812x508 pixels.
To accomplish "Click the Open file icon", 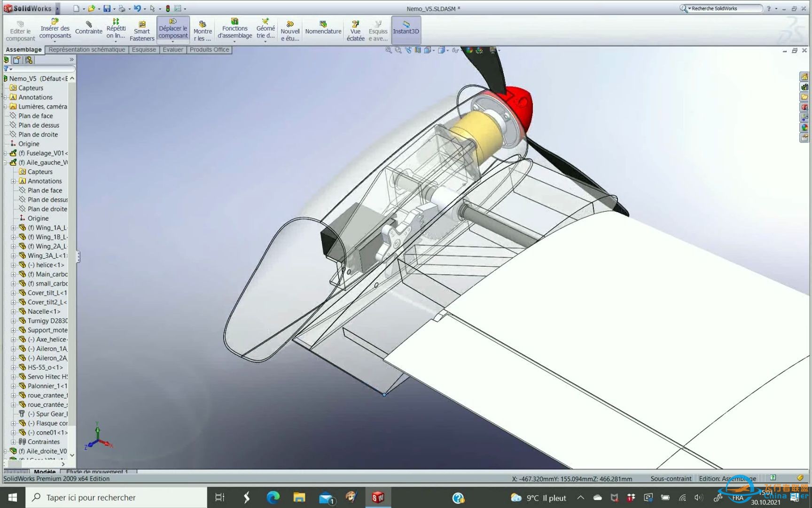I will (92, 8).
